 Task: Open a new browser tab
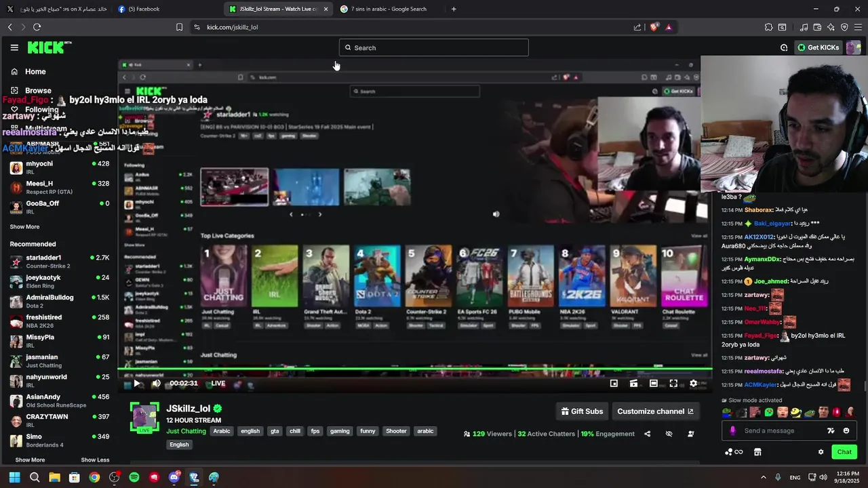coord(454,9)
